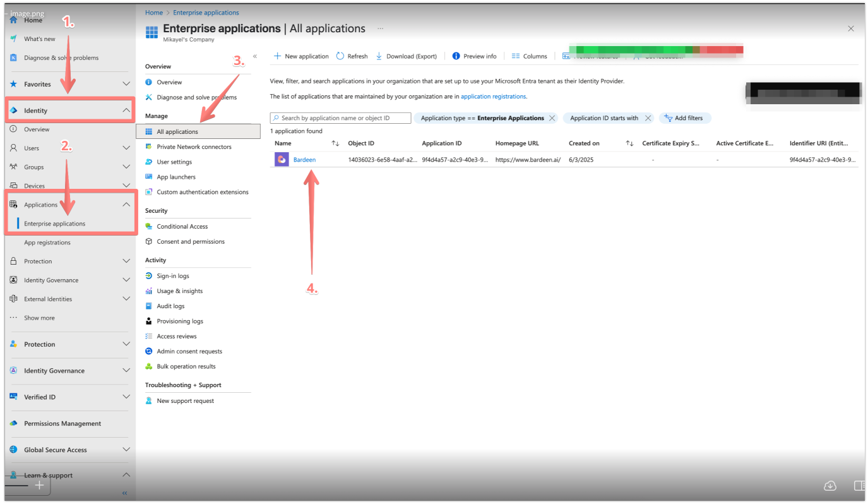Viewport: 868px width, 504px height.
Task: Click the Bardeen application icon
Action: [x=282, y=160]
